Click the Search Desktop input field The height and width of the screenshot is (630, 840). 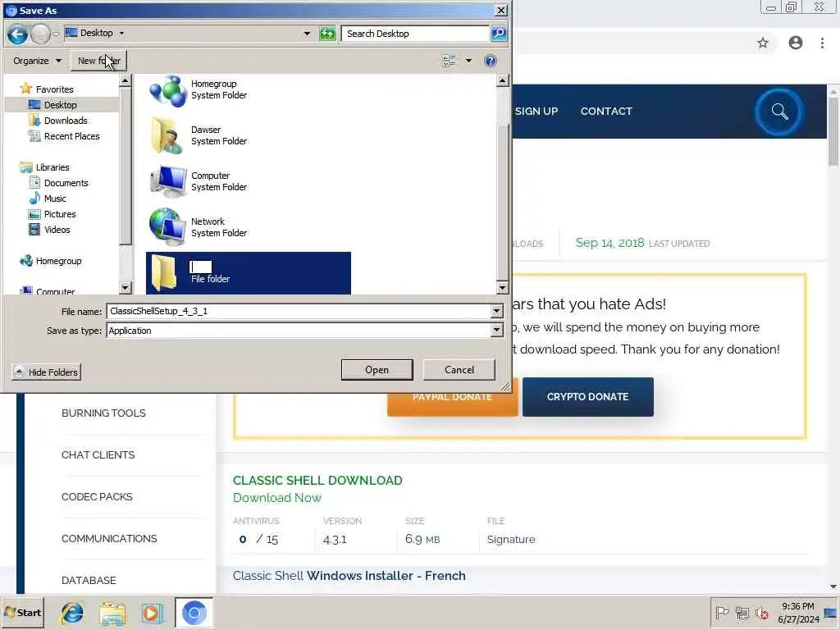(x=415, y=34)
